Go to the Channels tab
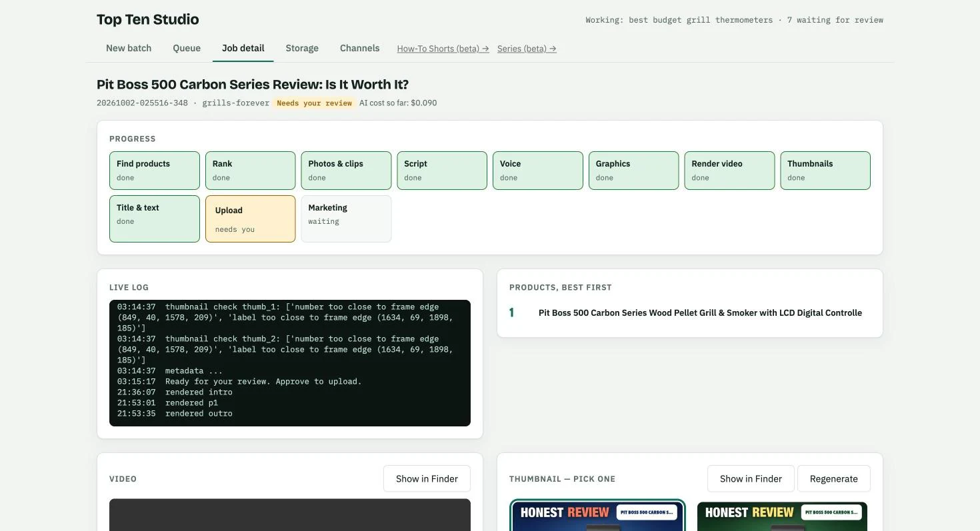 click(359, 48)
